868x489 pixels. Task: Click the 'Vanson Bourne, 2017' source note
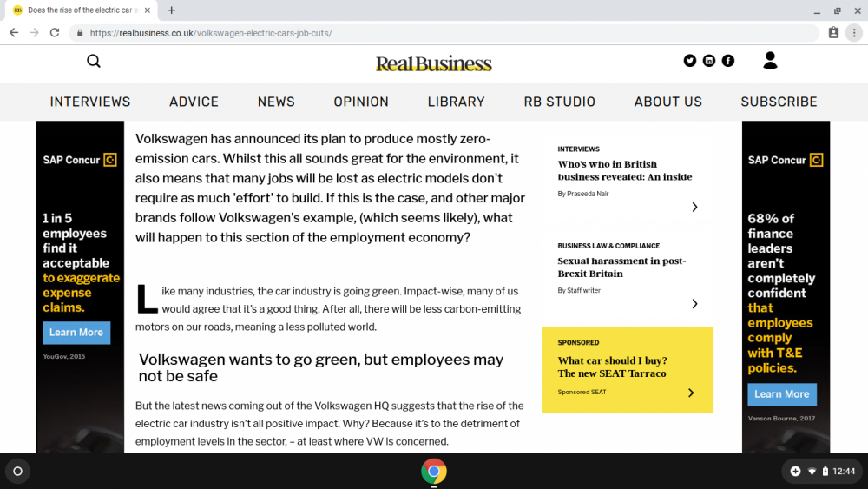tap(781, 418)
